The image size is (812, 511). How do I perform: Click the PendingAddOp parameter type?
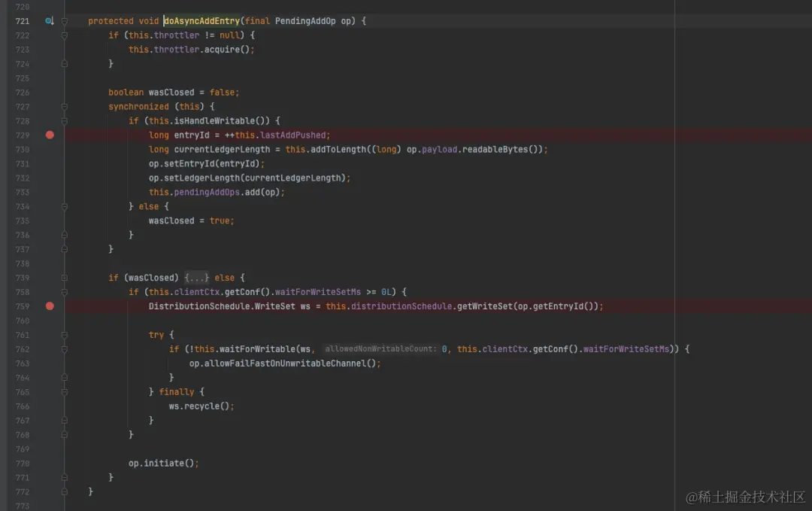(305, 21)
